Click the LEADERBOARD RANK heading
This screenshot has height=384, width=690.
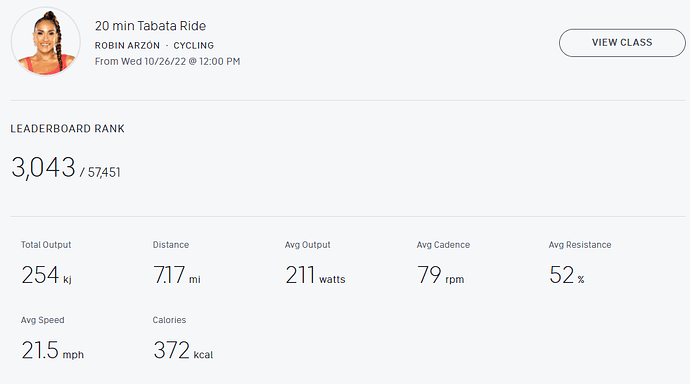pyautogui.click(x=67, y=128)
